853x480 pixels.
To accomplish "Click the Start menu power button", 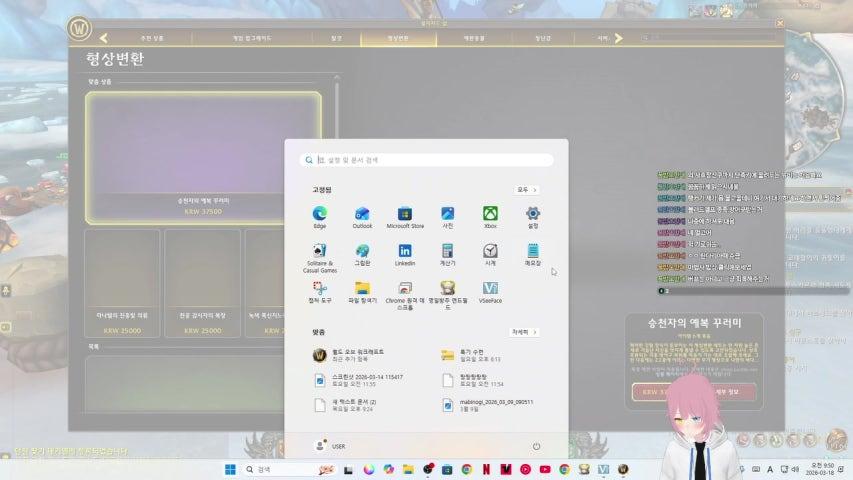I will tap(536, 446).
